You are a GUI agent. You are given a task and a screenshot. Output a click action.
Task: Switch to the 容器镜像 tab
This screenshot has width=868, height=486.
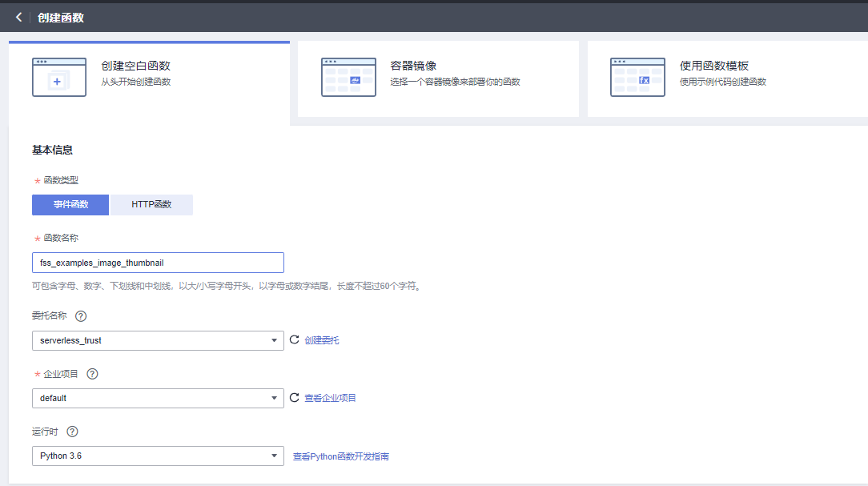pyautogui.click(x=439, y=78)
